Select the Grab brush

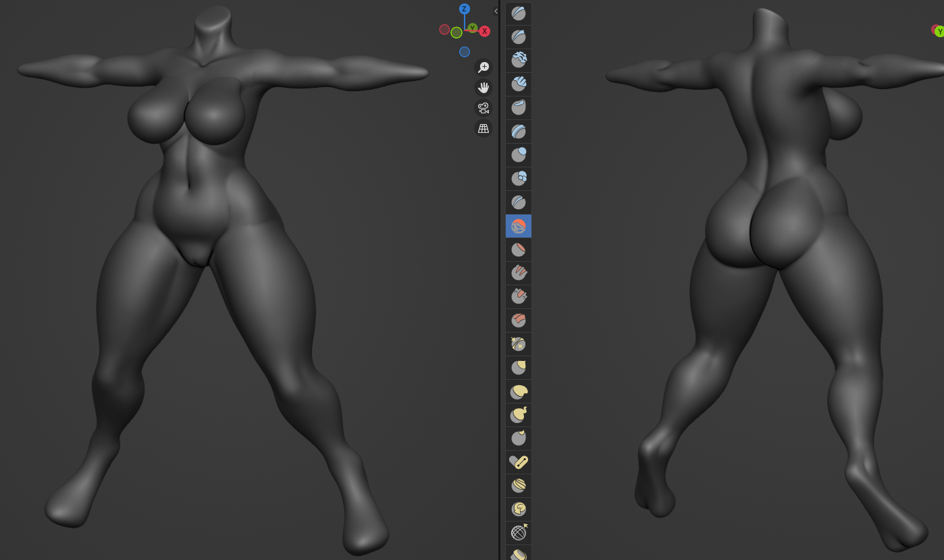pos(519,368)
